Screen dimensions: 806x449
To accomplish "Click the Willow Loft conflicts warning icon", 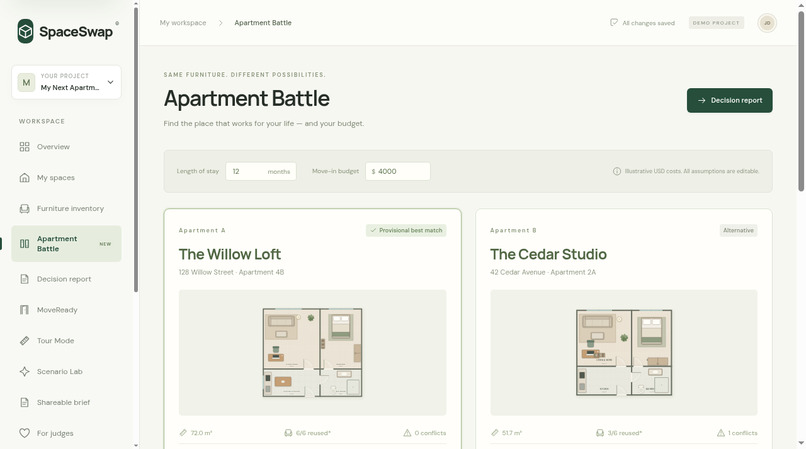I will tap(407, 433).
